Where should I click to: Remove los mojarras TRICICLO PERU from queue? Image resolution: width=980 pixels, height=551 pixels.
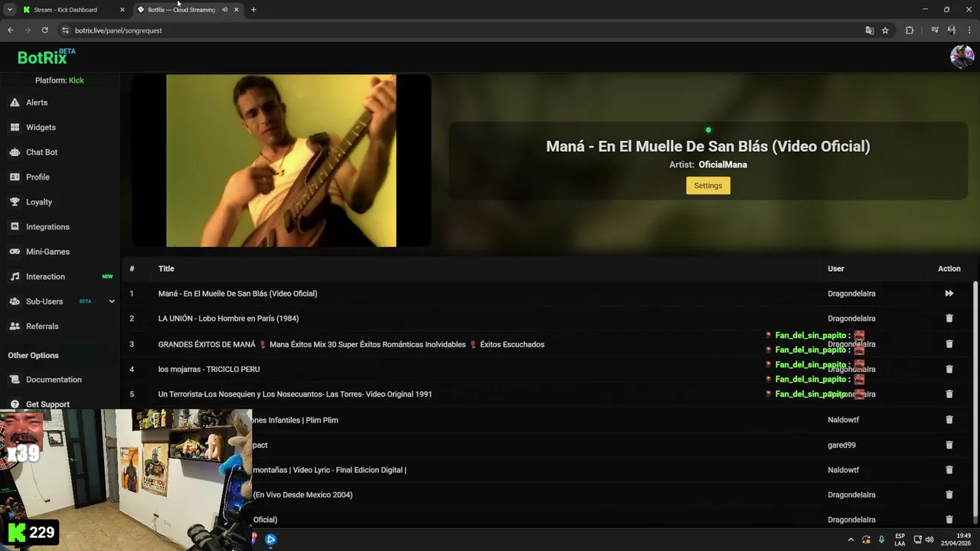[949, 369]
